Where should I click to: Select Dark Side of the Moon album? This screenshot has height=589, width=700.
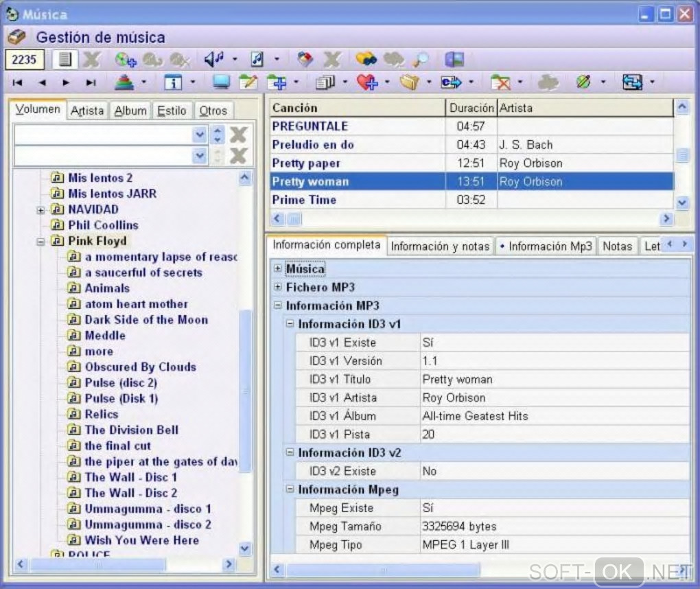[145, 320]
